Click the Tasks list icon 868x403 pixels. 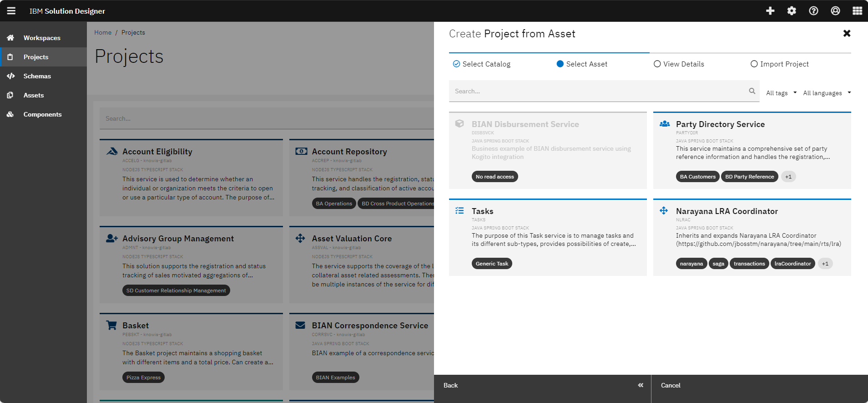pos(459,210)
